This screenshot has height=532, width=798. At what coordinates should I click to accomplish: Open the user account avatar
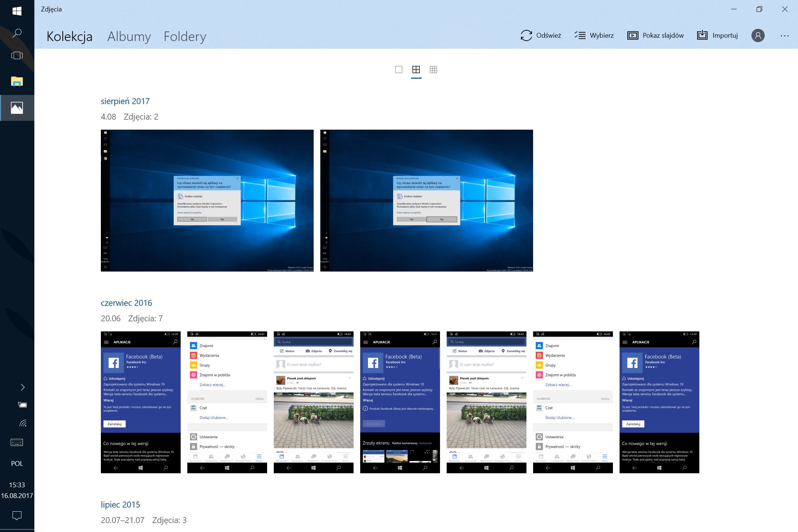click(x=758, y=35)
